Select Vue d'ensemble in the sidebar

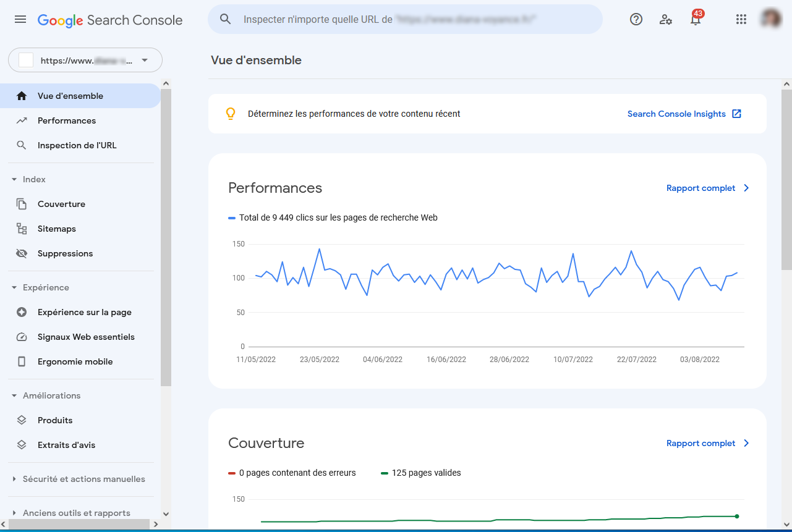pos(80,96)
